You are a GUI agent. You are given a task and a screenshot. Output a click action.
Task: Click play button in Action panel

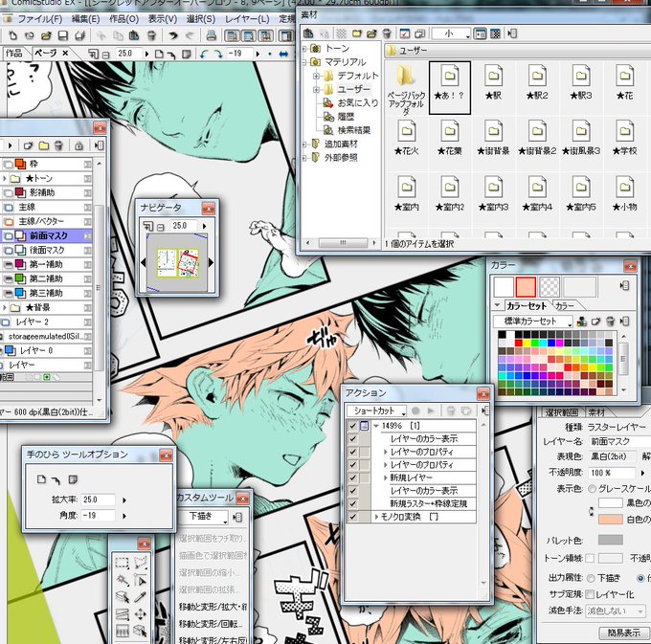[x=431, y=411]
